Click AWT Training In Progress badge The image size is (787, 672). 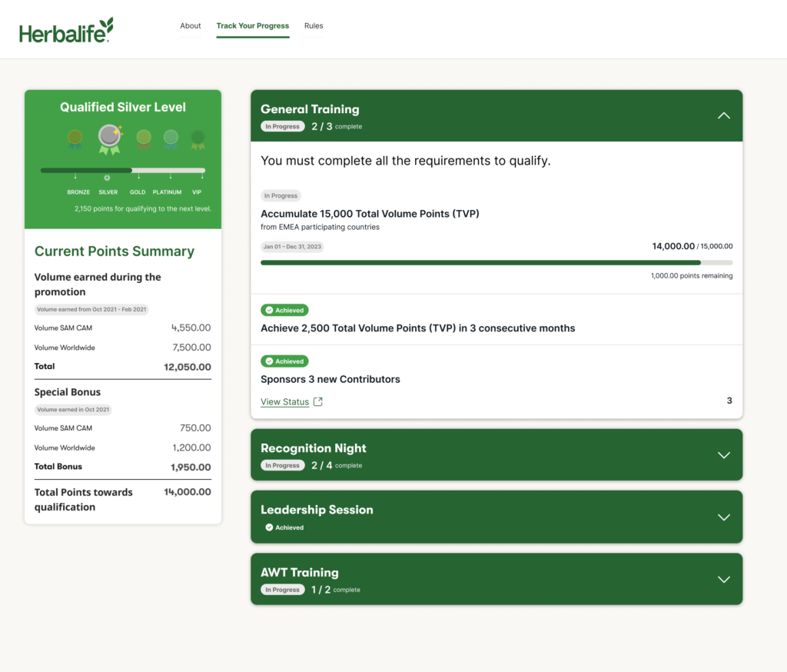283,590
